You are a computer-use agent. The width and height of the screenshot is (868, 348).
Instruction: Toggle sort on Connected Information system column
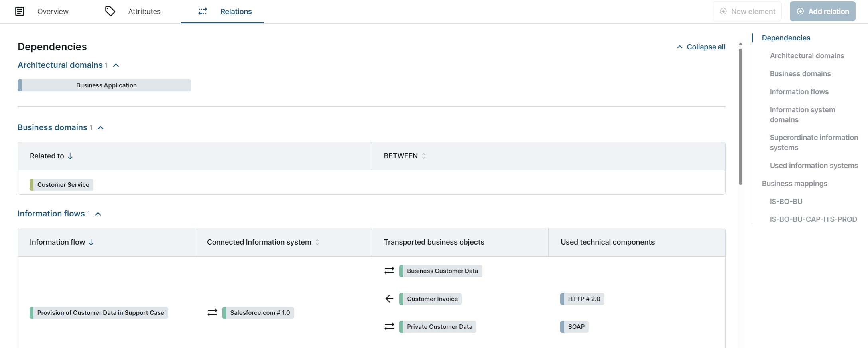coord(317,242)
